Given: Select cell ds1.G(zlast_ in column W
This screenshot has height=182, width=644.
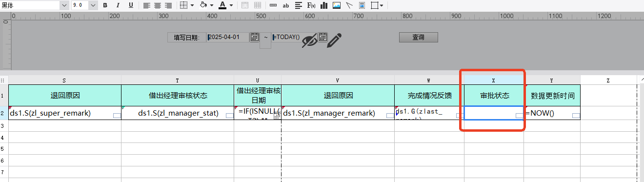Looking at the screenshot, I should click(x=429, y=113).
